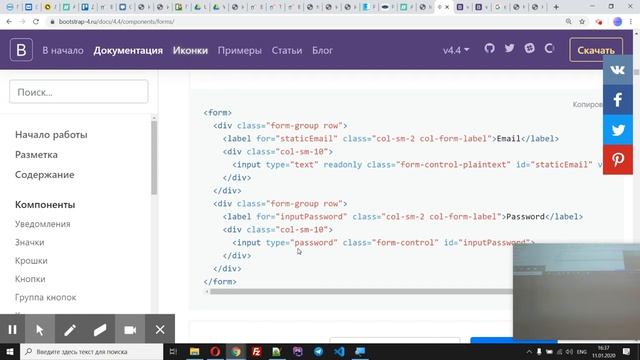Open Visual Studio Code from the taskbar
The height and width of the screenshot is (360, 640).
[339, 351]
